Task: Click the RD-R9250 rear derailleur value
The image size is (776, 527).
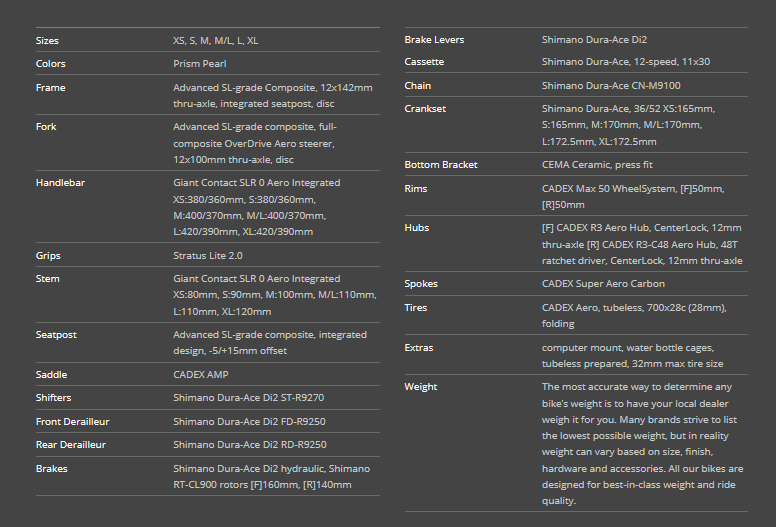Action: 249,445
